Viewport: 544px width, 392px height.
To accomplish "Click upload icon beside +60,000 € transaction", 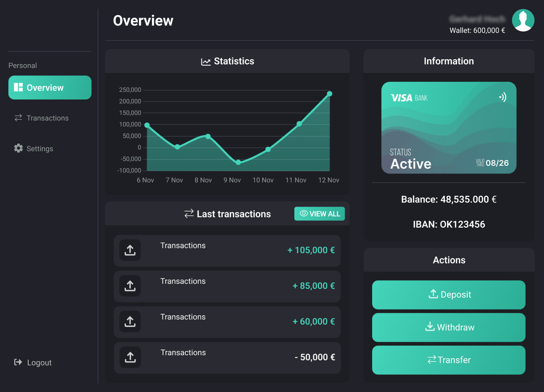I will tap(130, 321).
